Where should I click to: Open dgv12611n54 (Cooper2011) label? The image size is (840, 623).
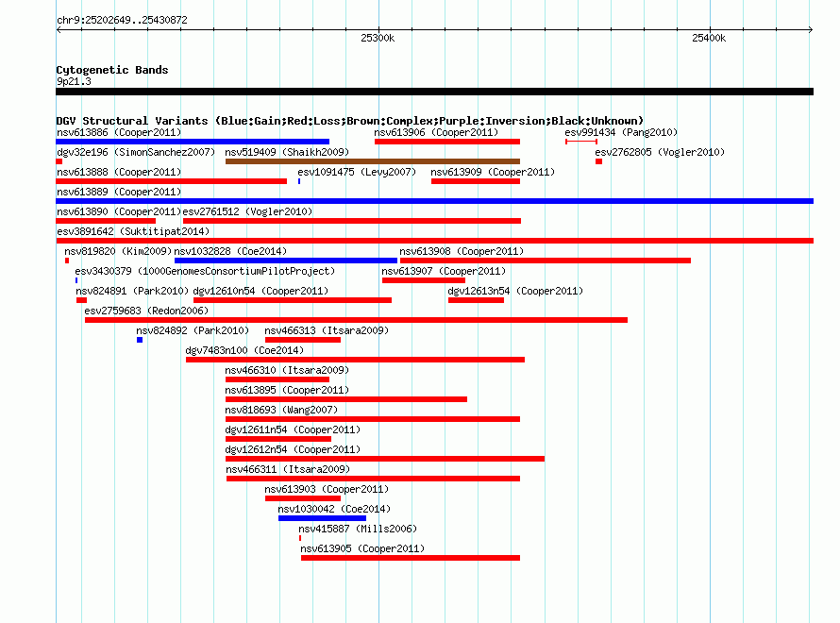pos(293,429)
